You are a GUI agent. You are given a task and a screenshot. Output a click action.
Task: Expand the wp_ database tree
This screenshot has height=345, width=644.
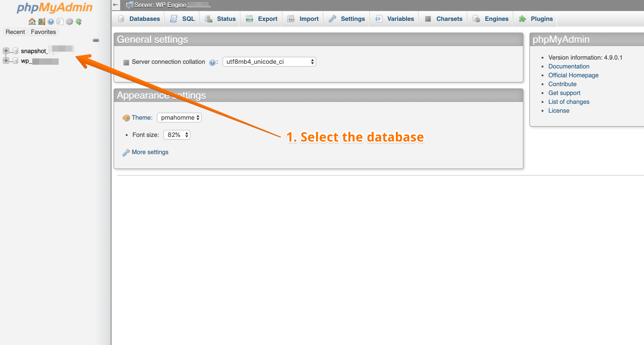pyautogui.click(x=6, y=61)
